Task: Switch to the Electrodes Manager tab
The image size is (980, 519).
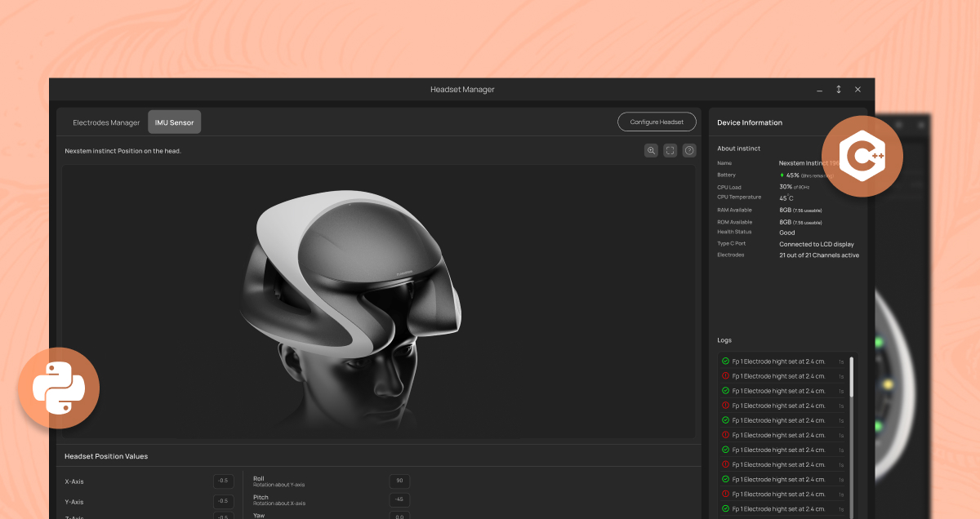Action: pyautogui.click(x=106, y=122)
